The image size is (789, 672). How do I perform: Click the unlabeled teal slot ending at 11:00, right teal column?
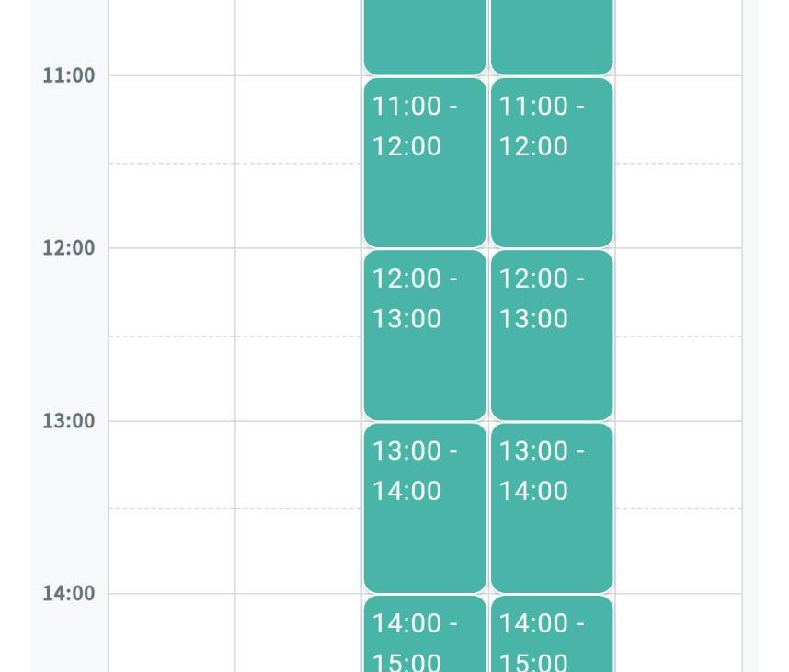point(552,37)
